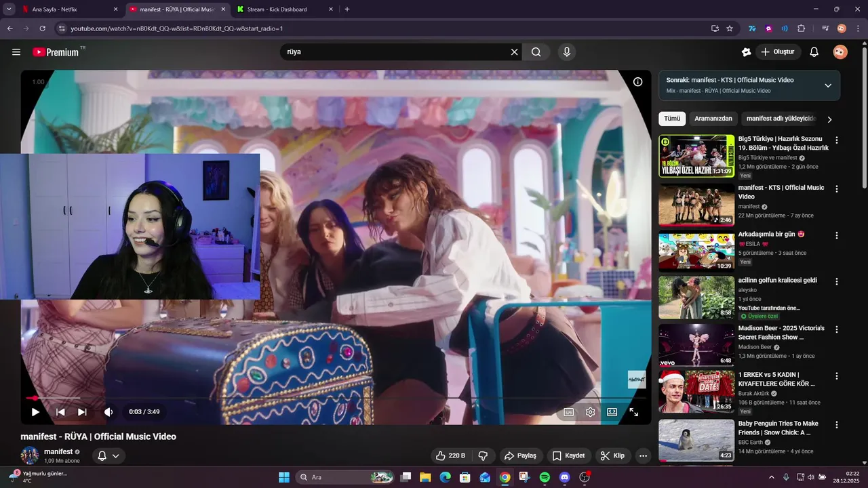Select Aramanızdan filter chip
The width and height of the screenshot is (868, 488).
click(x=713, y=119)
